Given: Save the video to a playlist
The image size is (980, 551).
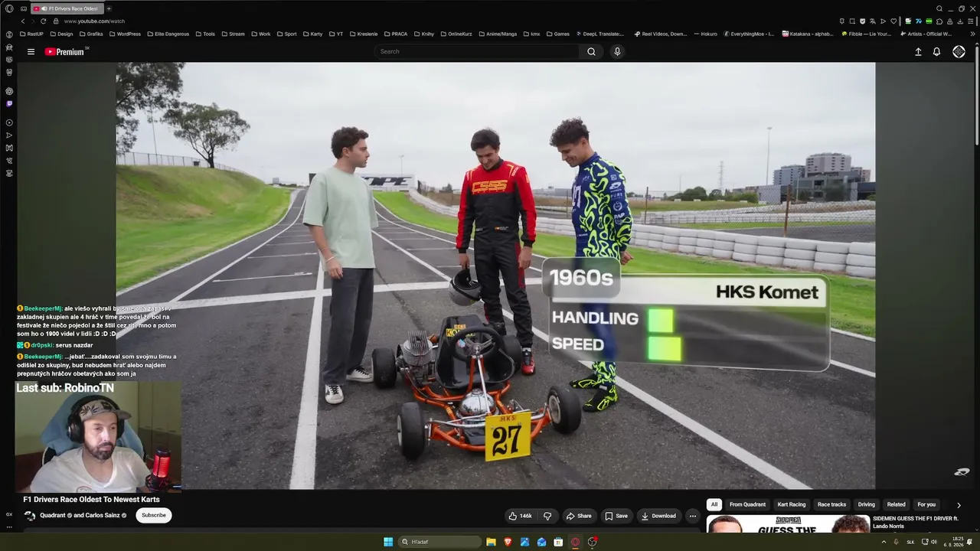Looking at the screenshot, I should coord(616,516).
